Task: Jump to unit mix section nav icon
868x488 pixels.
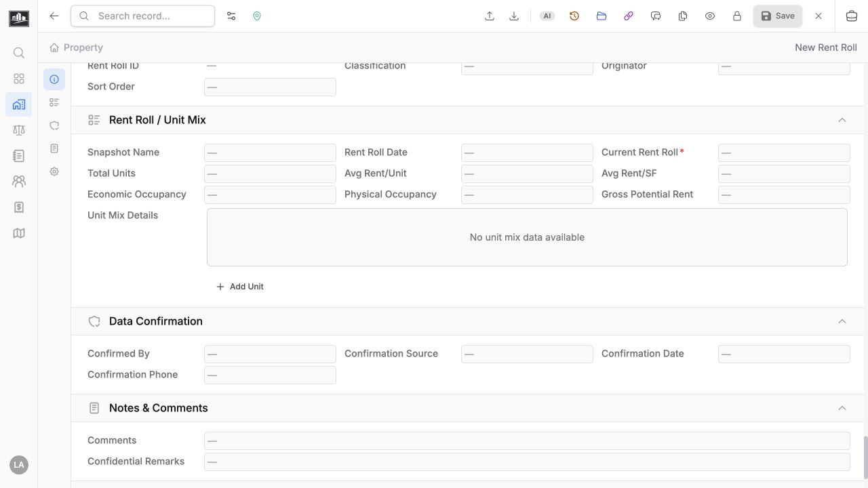Action: pos(54,102)
